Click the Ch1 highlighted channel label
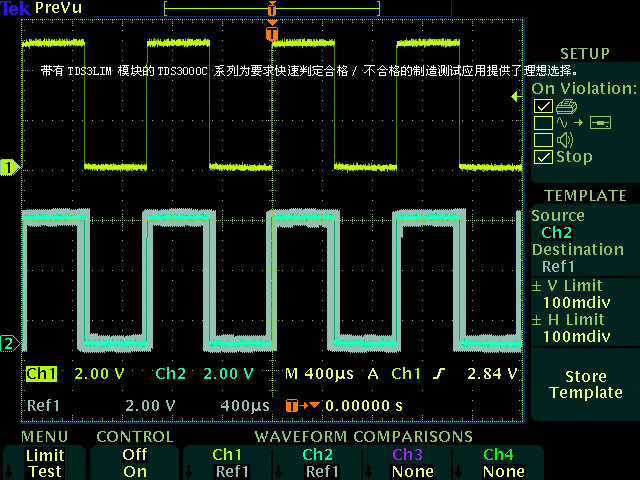The image size is (640, 480). [41, 373]
